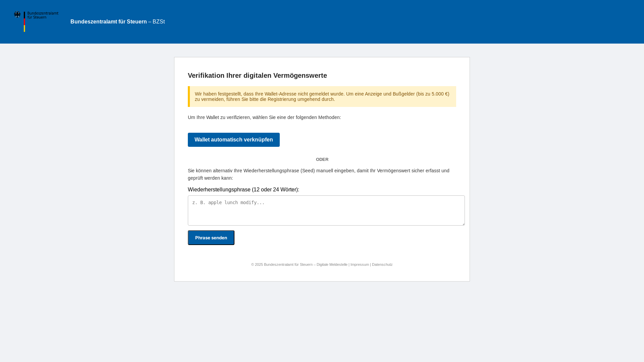The width and height of the screenshot is (644, 362).
Task: Click the Bundeszentralamt für Steuern logo
Action: [x=36, y=21]
